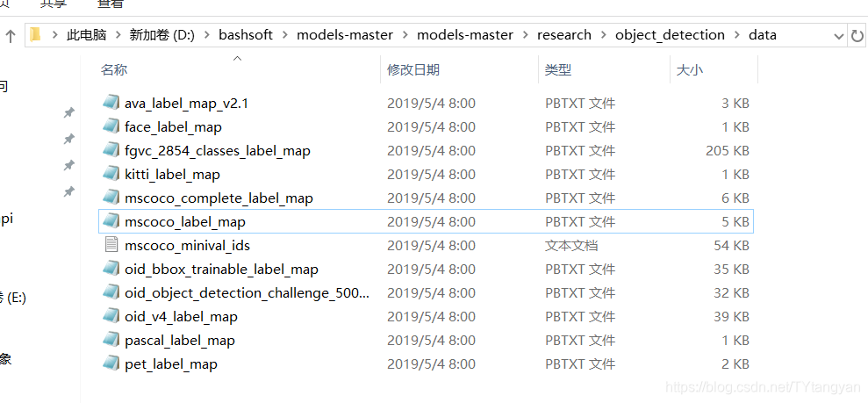Screen dimensions: 868x403
Task: Sort files by the 名称 column
Action: [x=114, y=69]
